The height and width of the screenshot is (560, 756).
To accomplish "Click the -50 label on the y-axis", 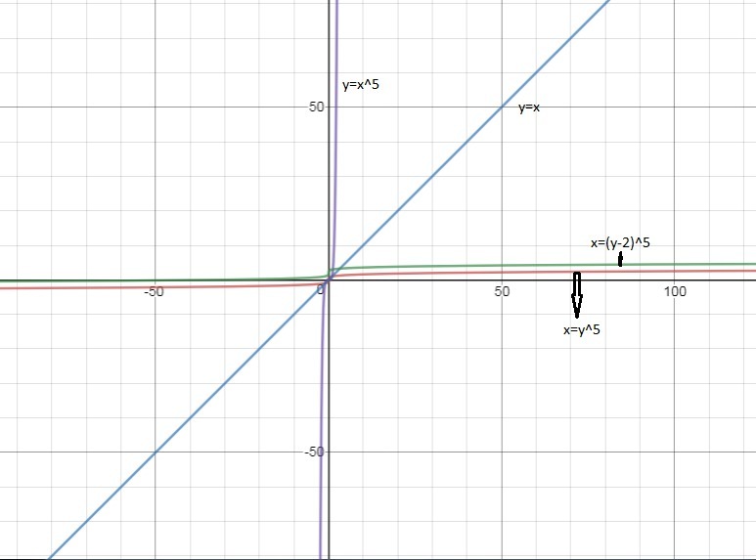I will pyautogui.click(x=314, y=452).
